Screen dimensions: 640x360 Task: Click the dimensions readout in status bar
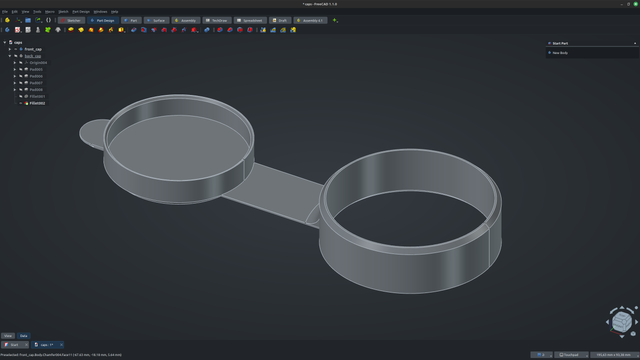pos(614,355)
